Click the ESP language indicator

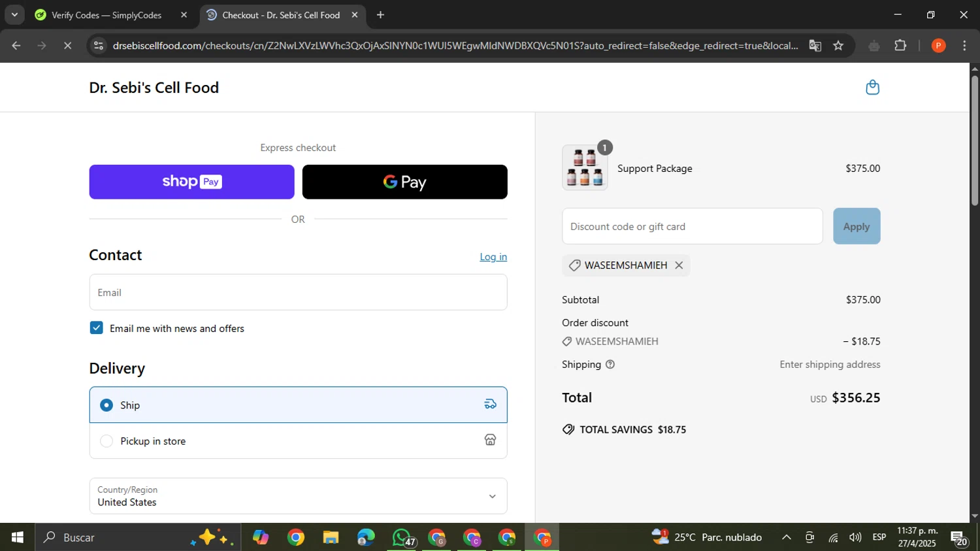coord(879,537)
